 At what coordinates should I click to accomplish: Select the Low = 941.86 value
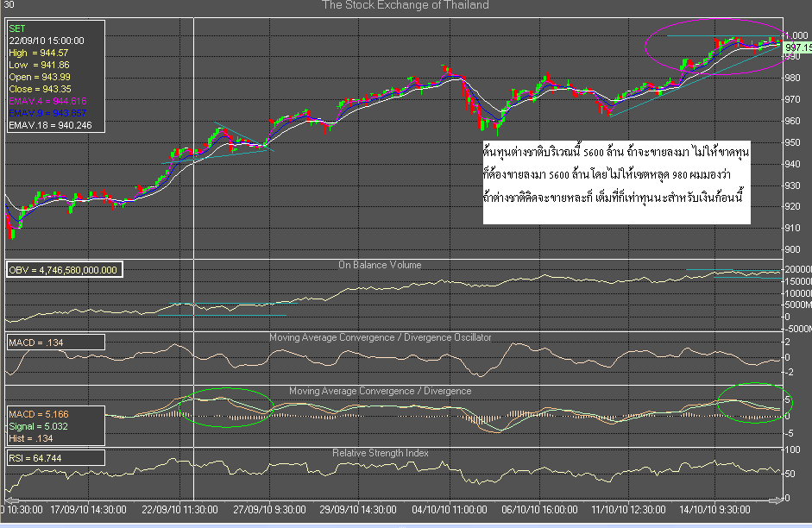click(39, 65)
